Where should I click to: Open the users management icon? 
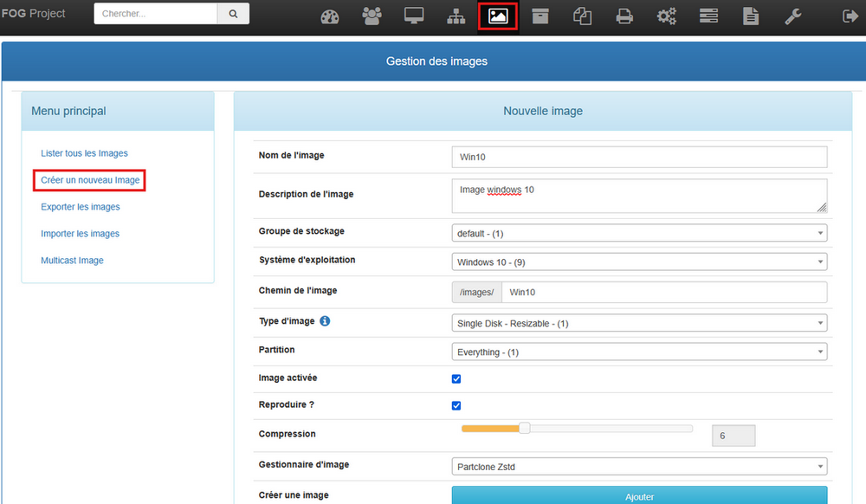(372, 16)
